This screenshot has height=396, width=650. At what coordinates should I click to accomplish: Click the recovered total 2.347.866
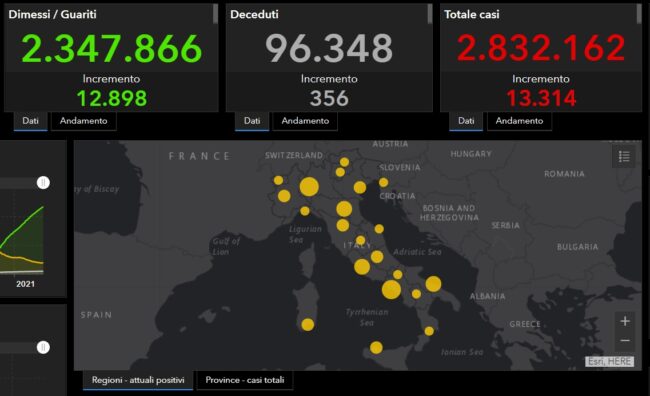tap(112, 49)
